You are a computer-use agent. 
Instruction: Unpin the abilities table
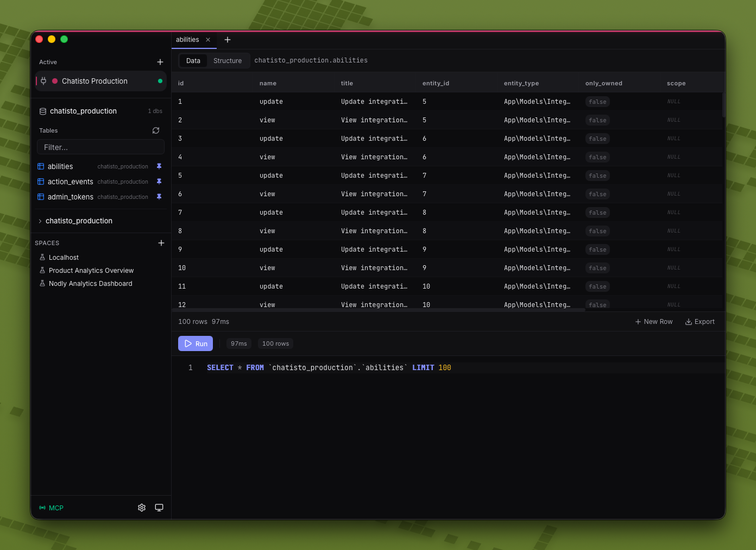point(159,166)
